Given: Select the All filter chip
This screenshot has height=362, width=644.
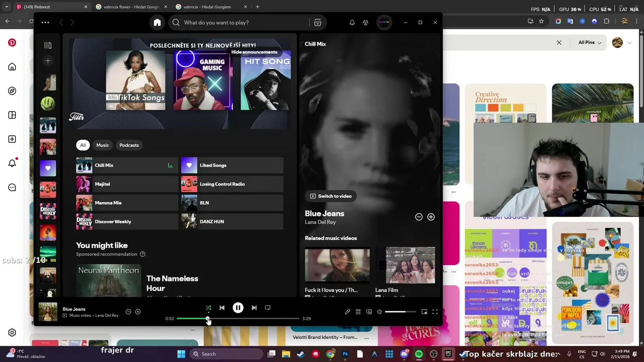Looking at the screenshot, I should pos(83,145).
